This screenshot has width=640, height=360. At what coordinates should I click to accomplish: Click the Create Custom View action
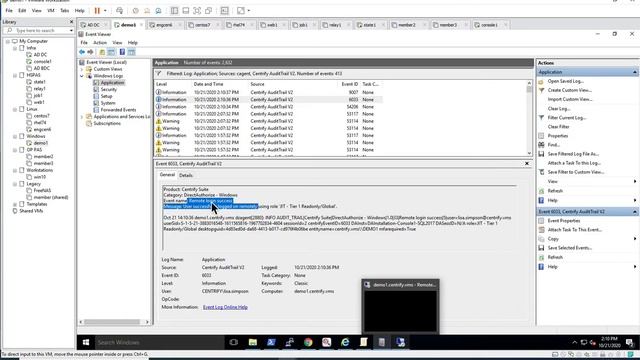[x=569, y=90]
